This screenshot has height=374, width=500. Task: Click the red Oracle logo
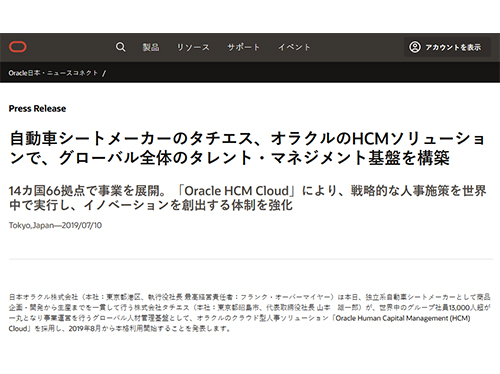coord(18,47)
